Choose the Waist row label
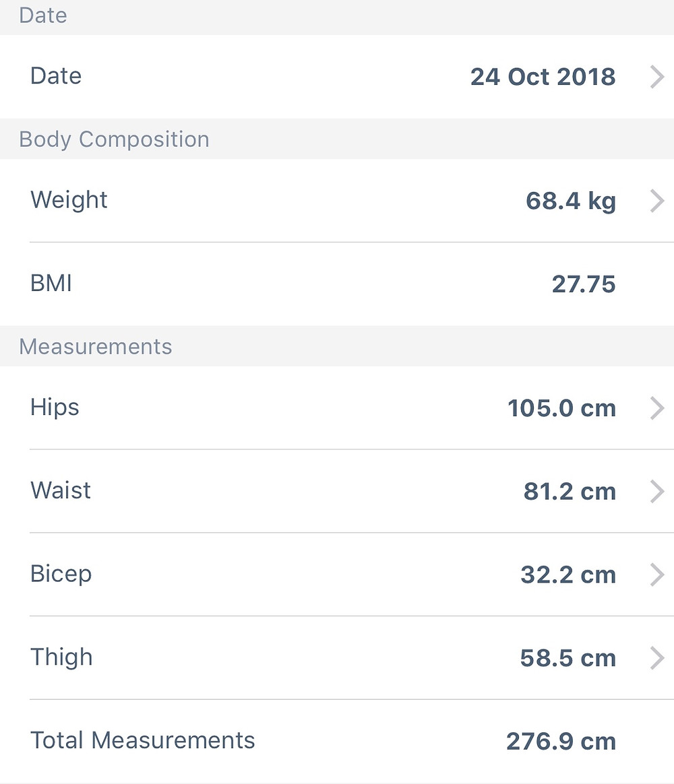 (61, 490)
